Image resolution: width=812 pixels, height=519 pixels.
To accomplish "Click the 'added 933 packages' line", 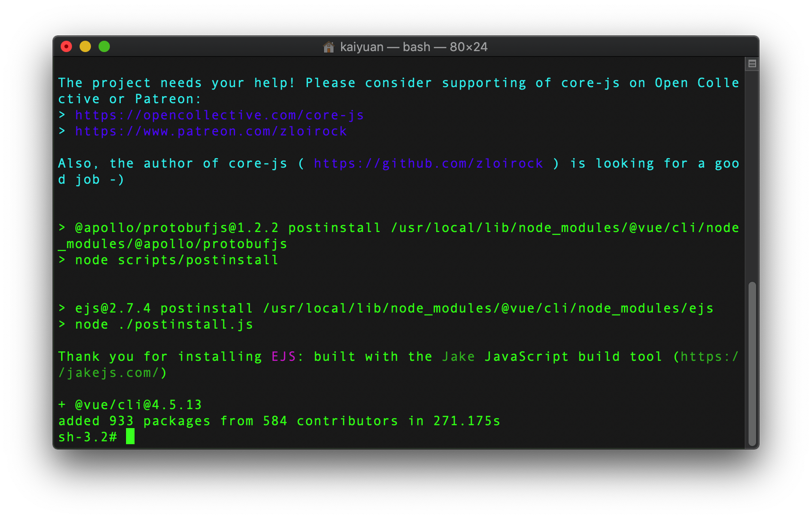I will 280,421.
